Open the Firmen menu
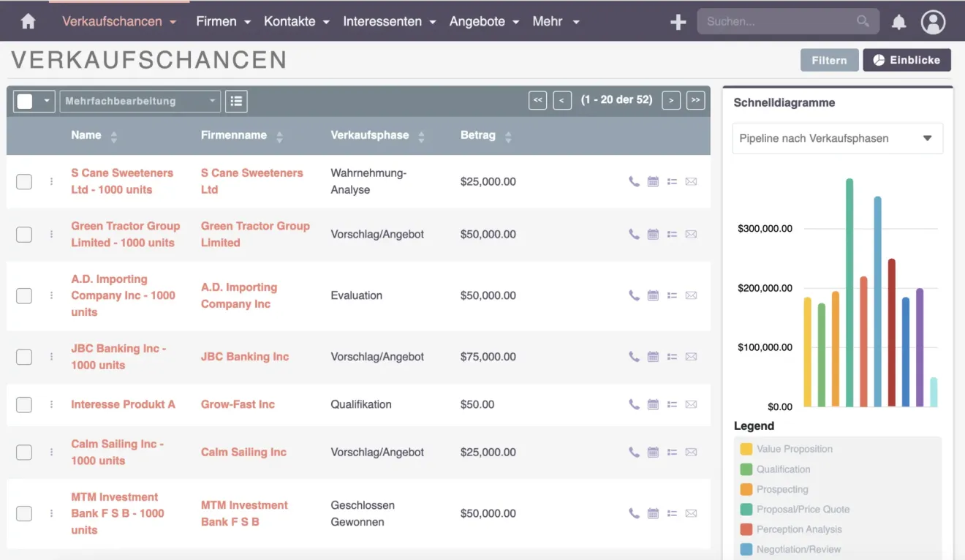The width and height of the screenshot is (965, 560). pos(223,21)
